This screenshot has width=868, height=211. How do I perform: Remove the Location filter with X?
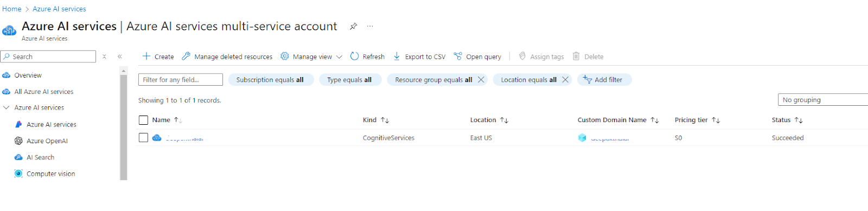point(565,80)
